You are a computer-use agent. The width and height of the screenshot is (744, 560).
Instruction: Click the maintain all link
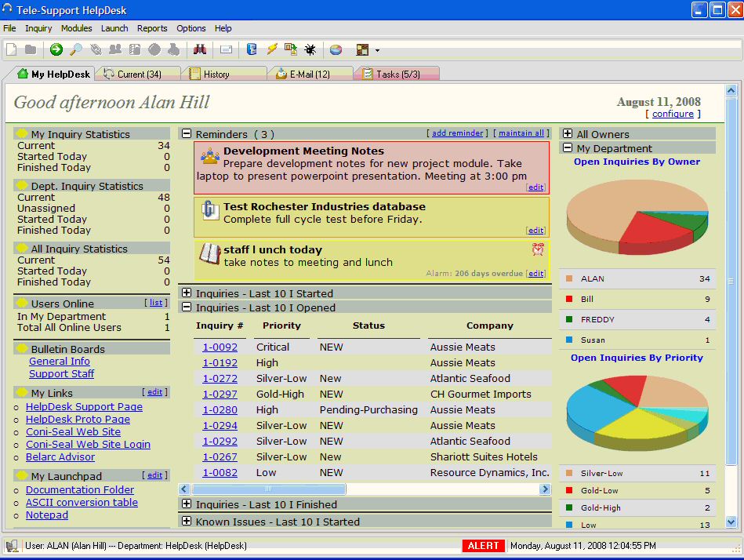click(521, 133)
